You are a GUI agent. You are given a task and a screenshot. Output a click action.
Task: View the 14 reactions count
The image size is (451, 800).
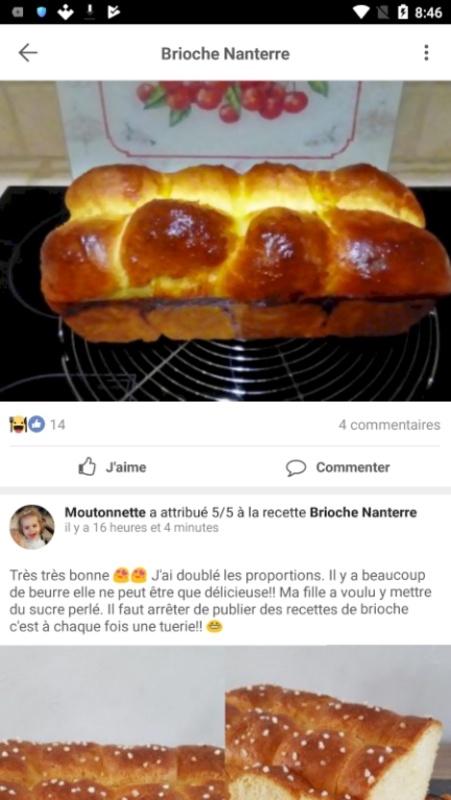[58, 425]
